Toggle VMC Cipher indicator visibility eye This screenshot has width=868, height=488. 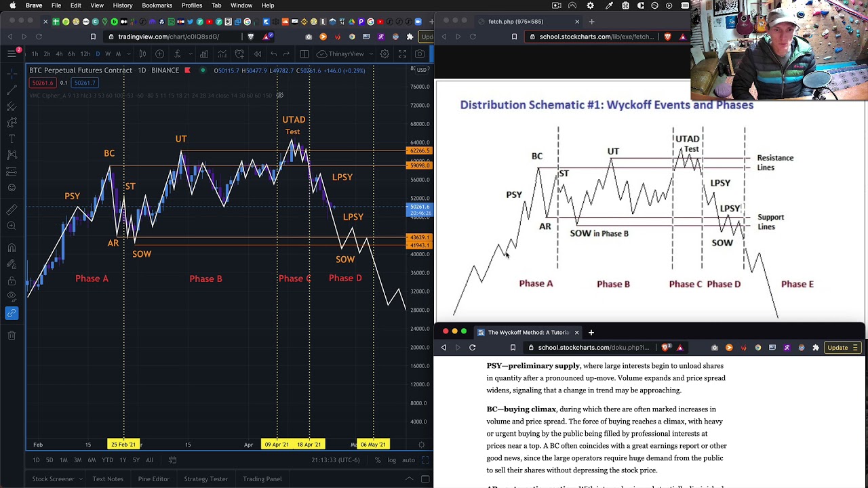[279, 96]
